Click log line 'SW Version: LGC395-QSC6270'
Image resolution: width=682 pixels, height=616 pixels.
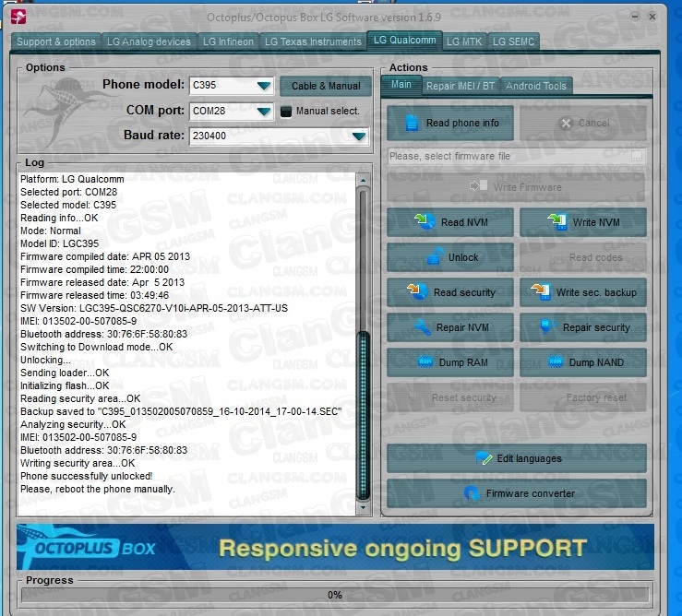[x=154, y=308]
